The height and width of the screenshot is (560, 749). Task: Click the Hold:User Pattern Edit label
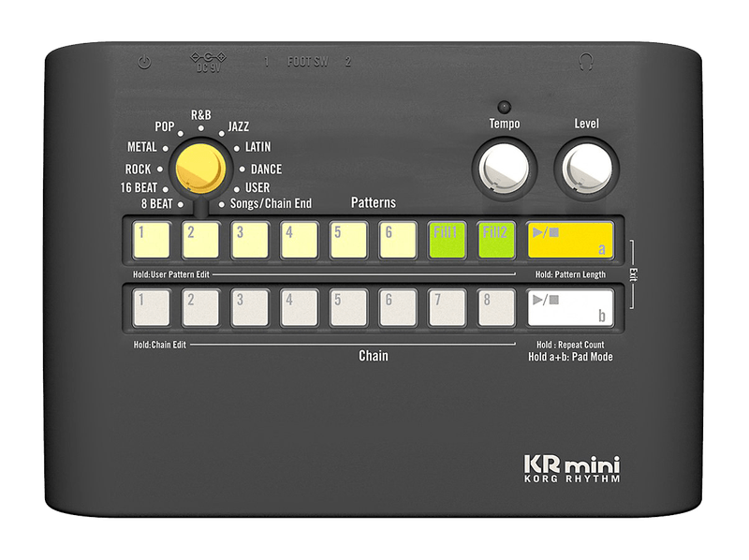point(171,274)
